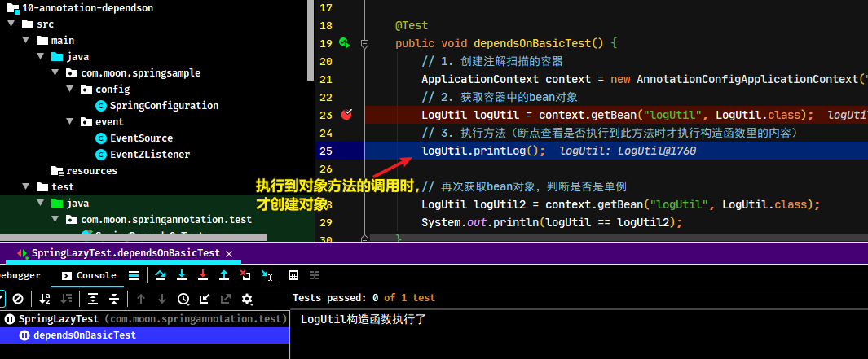The image size is (868, 359).
Task: Open the Evaluate Expression calculator icon
Action: [294, 275]
